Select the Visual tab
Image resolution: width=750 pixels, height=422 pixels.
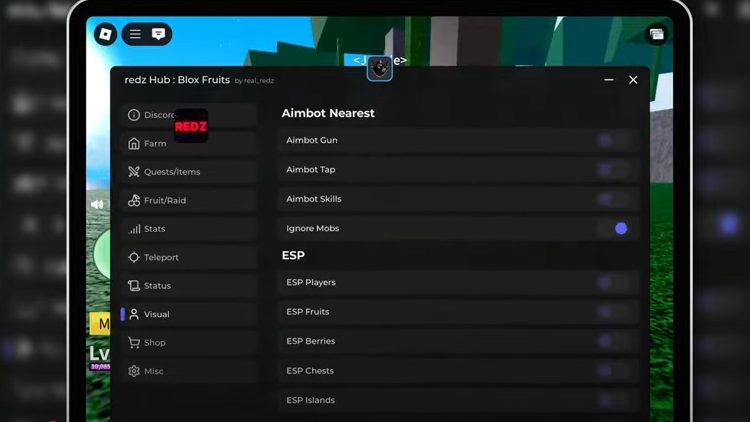[189, 314]
